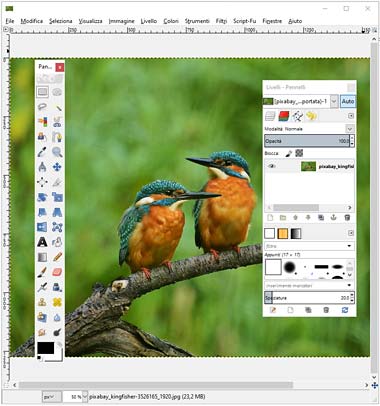Open the Seleziona menu
Viewport: 380px width, 406px height.
(61, 21)
